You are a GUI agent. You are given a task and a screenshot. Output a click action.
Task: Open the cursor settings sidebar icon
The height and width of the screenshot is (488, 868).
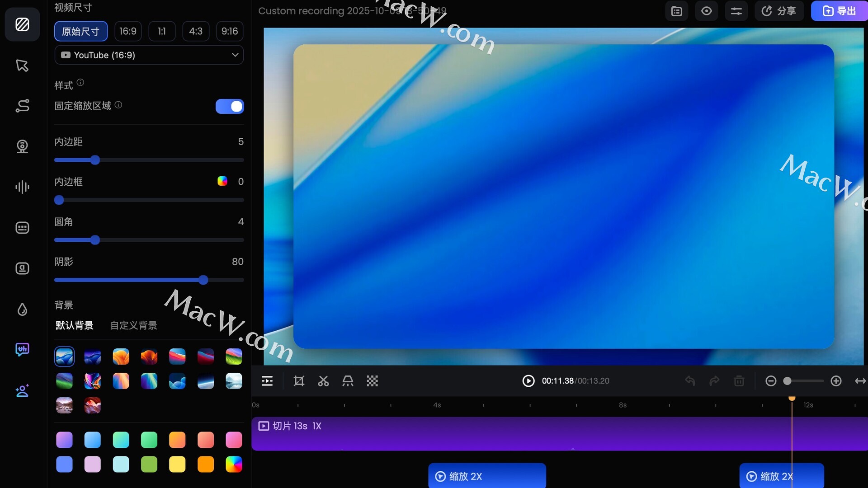coord(22,66)
